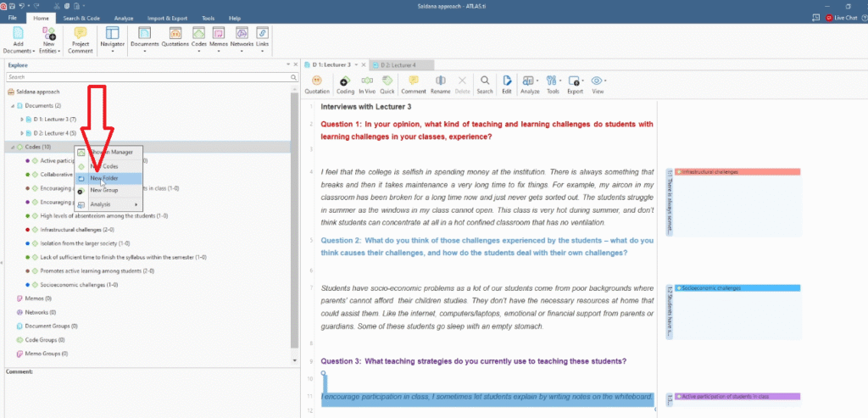Click the Coding tool icon
The image size is (868, 418).
(345, 82)
